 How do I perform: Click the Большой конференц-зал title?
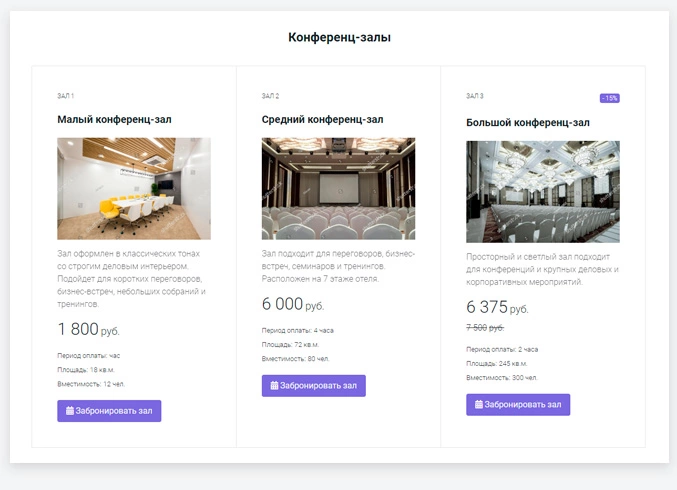528,123
